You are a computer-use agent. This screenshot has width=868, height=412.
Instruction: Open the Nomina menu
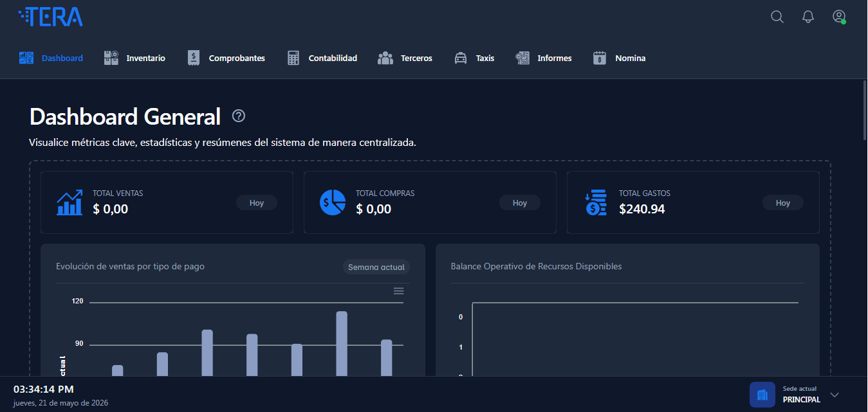631,58
